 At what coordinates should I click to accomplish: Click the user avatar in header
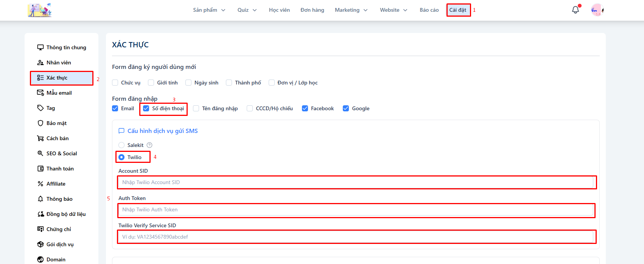pos(597,10)
